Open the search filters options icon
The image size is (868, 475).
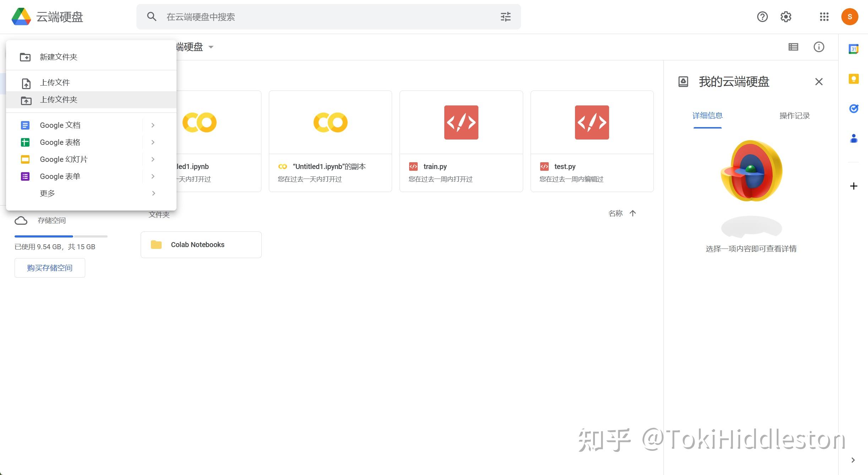[505, 17]
